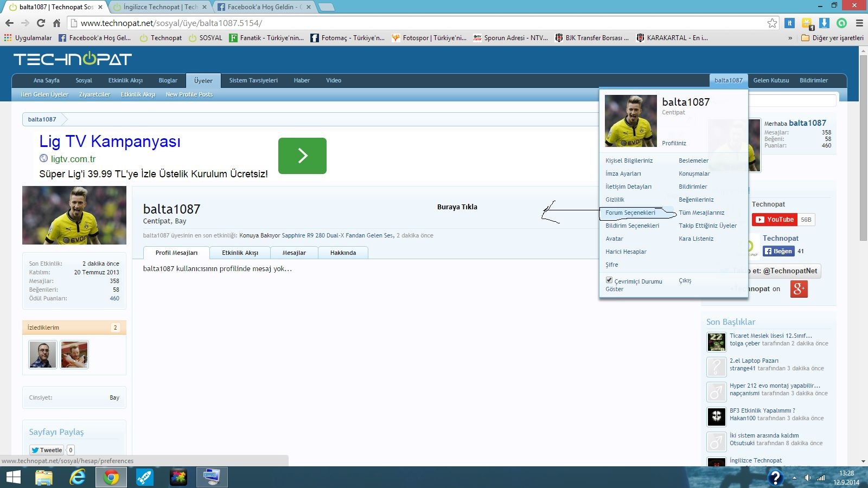Viewport: 868px width, 488px height.
Task: Open the browser home page icon
Action: click(56, 23)
